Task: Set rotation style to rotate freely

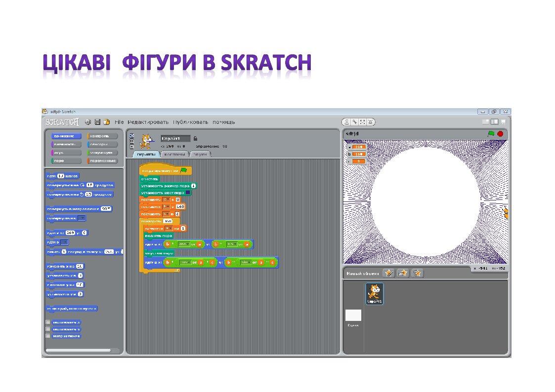Action: pyautogui.click(x=132, y=135)
